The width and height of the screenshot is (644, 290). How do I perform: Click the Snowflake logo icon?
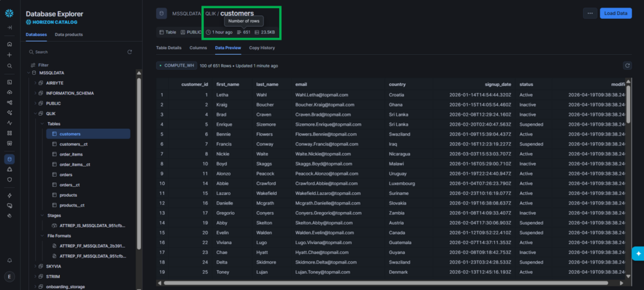click(x=9, y=14)
